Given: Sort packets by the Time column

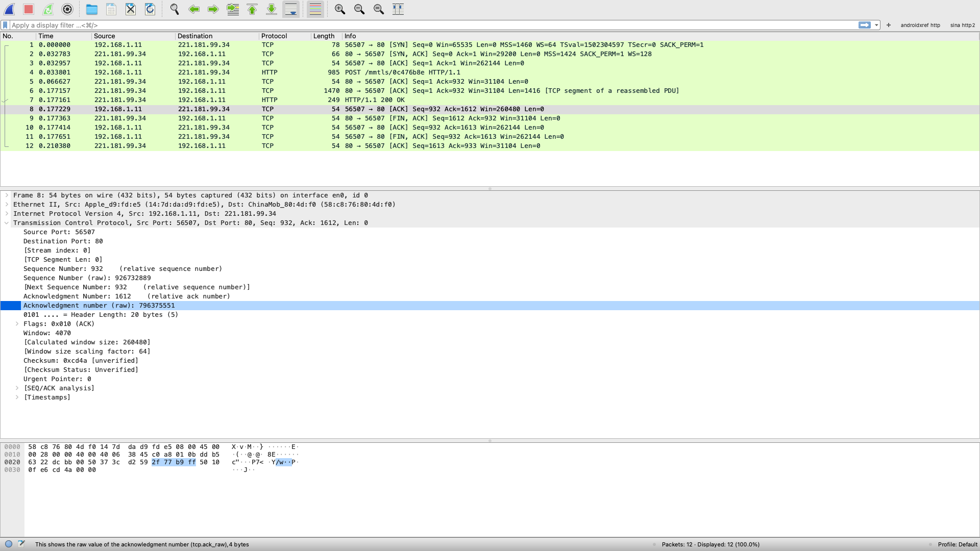Looking at the screenshot, I should (x=64, y=36).
